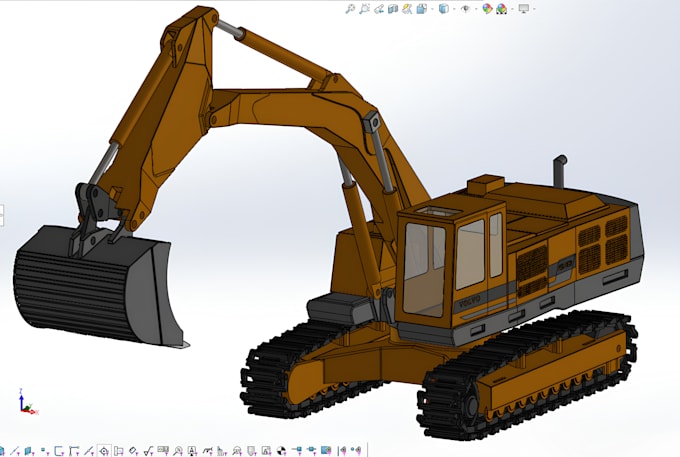This screenshot has width=680, height=457.
Task: Expand the Hide/Show Items dropdown arrow
Action: (x=476, y=9)
